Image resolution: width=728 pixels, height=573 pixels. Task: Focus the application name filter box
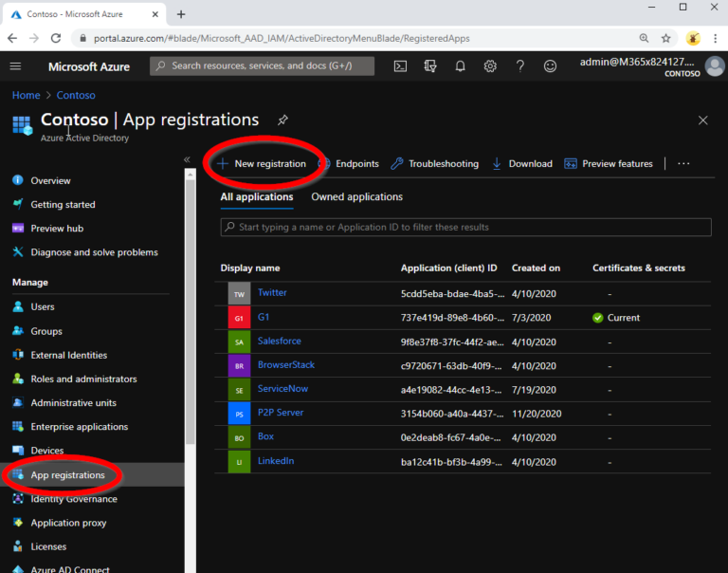tap(465, 228)
